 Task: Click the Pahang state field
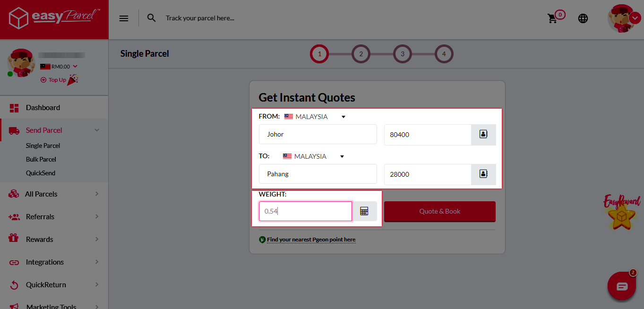click(x=318, y=174)
